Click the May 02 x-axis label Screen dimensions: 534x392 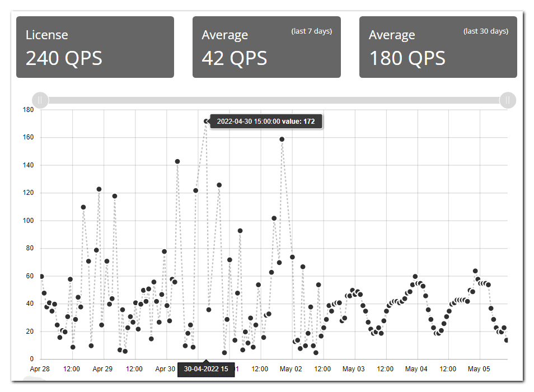pyautogui.click(x=291, y=369)
